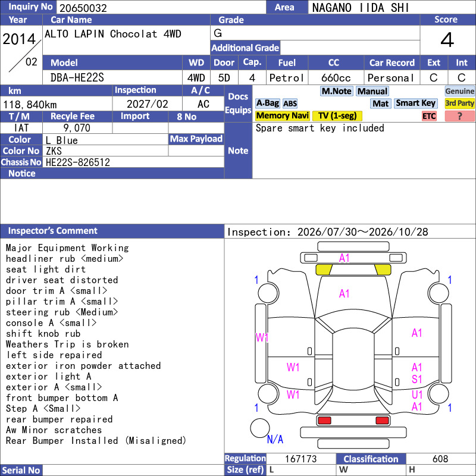This screenshot has height=476, width=476.
Task: Click the ABS equipment badge
Action: point(290,104)
